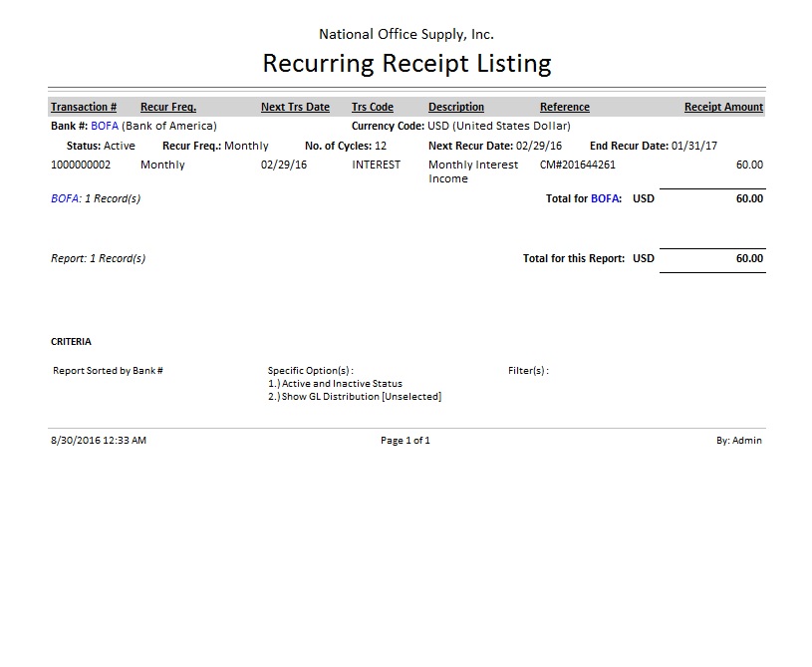
Task: Select the Reference column header
Action: click(x=564, y=107)
